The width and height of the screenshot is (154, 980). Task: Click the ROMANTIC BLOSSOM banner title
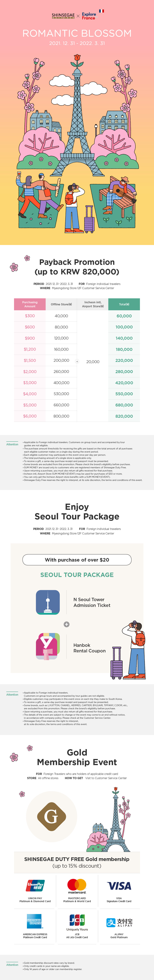77,33
